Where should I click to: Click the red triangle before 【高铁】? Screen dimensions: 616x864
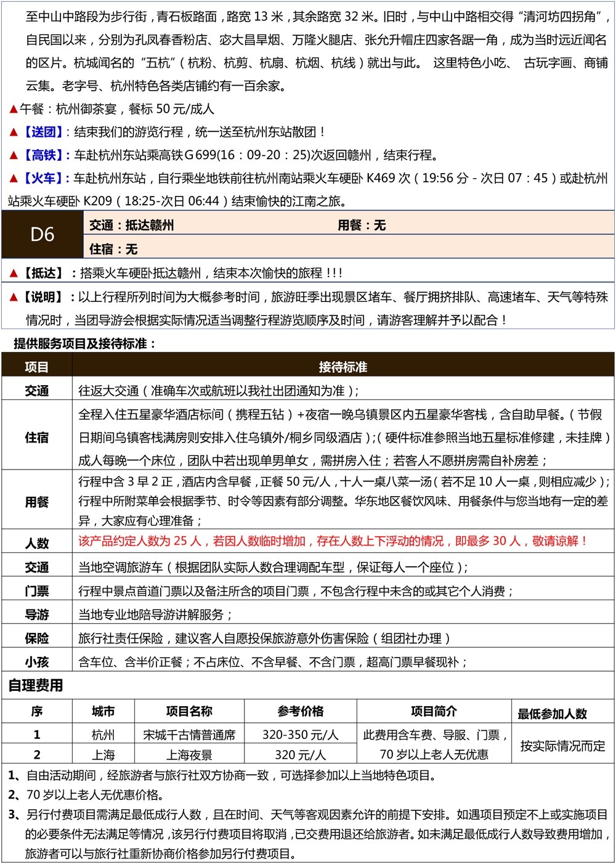(x=13, y=156)
